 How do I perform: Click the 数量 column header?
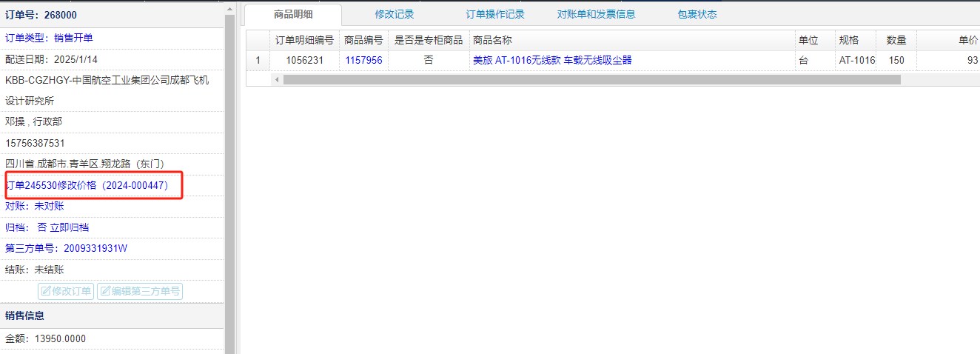tap(896, 40)
